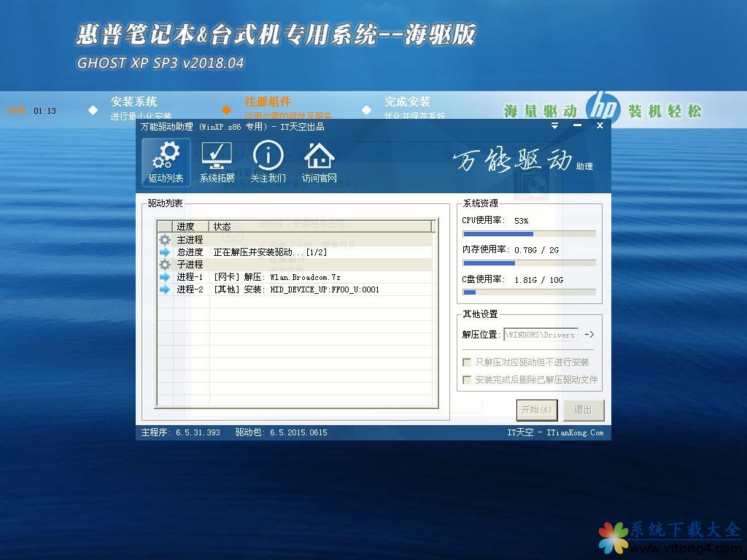Click the 解压位置 path input field

pos(541,335)
